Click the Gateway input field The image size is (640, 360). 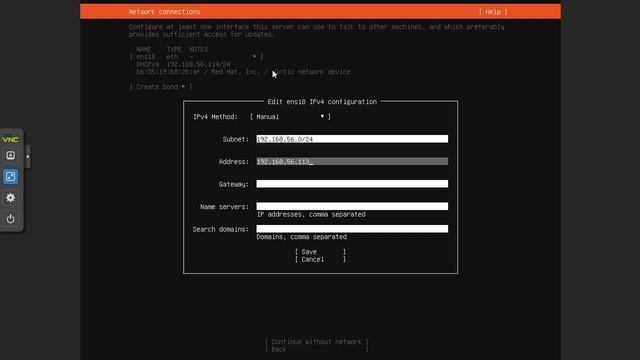point(352,184)
